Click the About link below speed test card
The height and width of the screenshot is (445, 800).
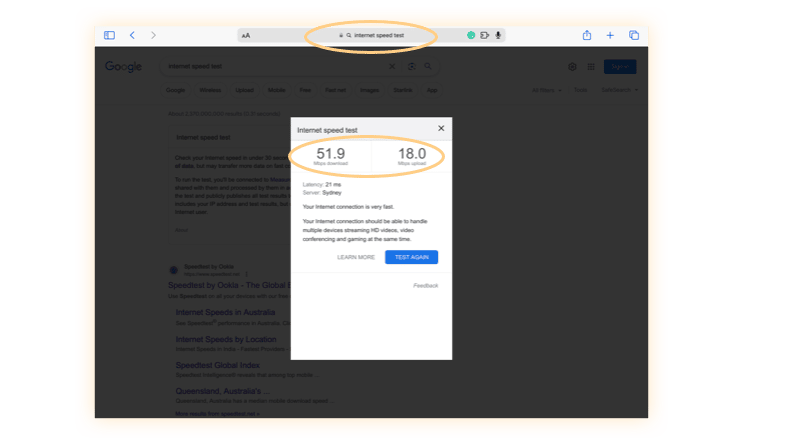coord(182,230)
